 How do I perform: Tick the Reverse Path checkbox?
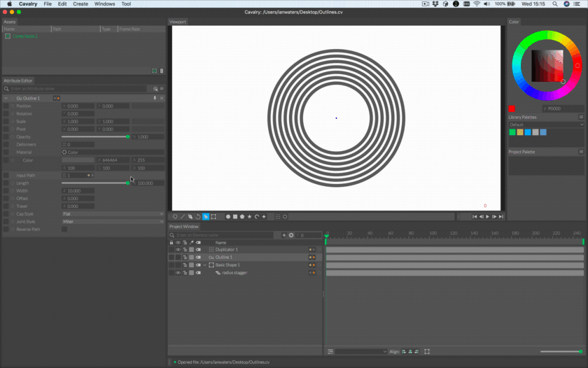64,229
